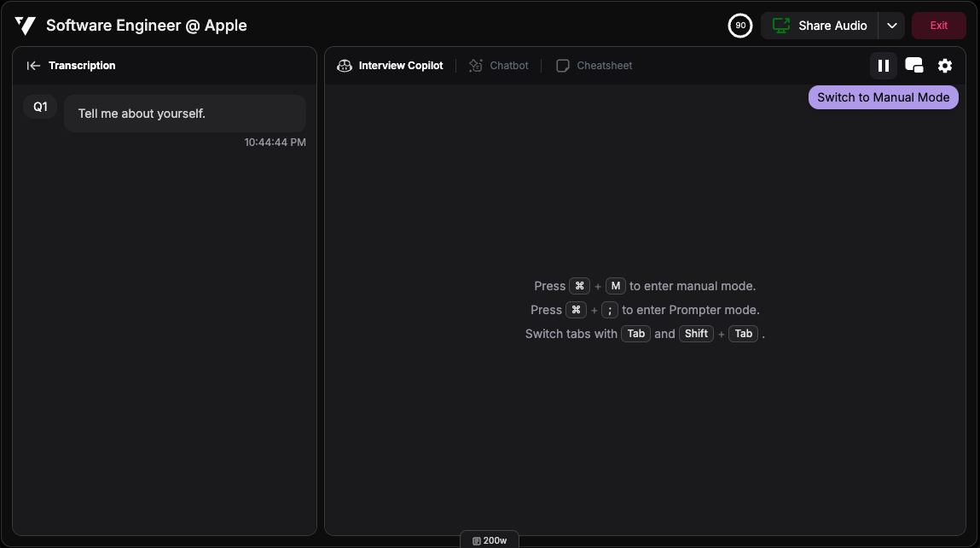This screenshot has width=980, height=548.
Task: Exit the interview session
Action: pyautogui.click(x=939, y=26)
